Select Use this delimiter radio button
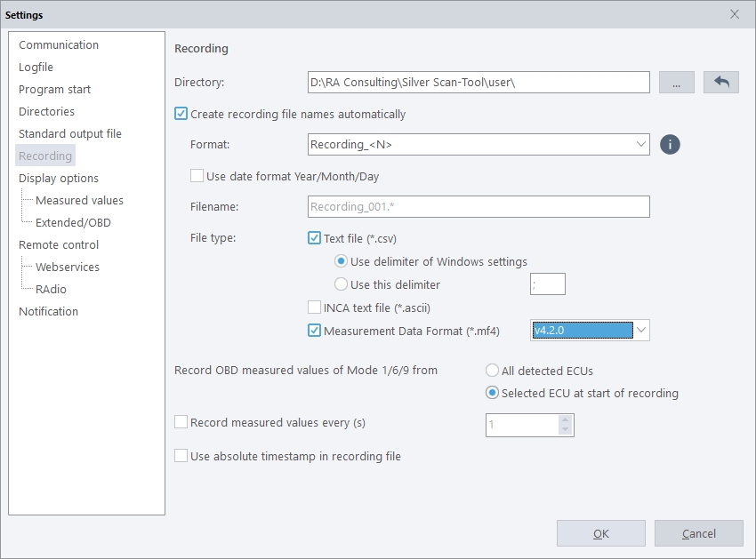 pyautogui.click(x=341, y=284)
